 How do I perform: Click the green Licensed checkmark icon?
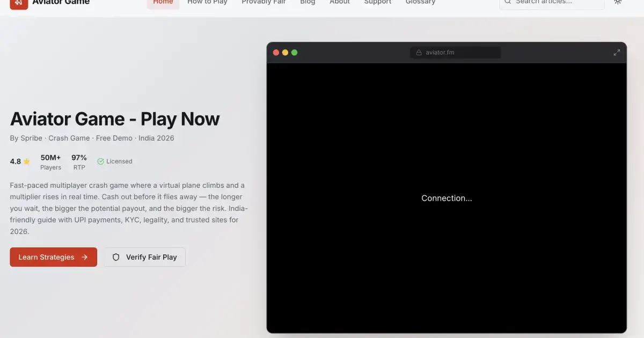(x=100, y=161)
